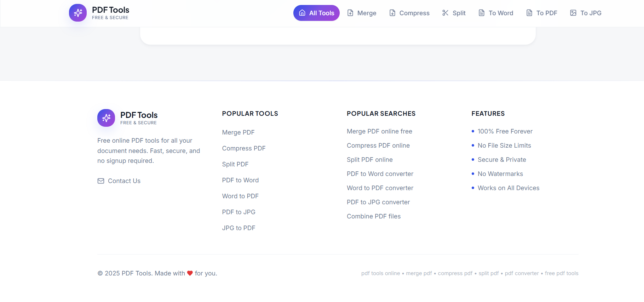
Task: Open PDF to Word converter search link
Action: [380, 174]
